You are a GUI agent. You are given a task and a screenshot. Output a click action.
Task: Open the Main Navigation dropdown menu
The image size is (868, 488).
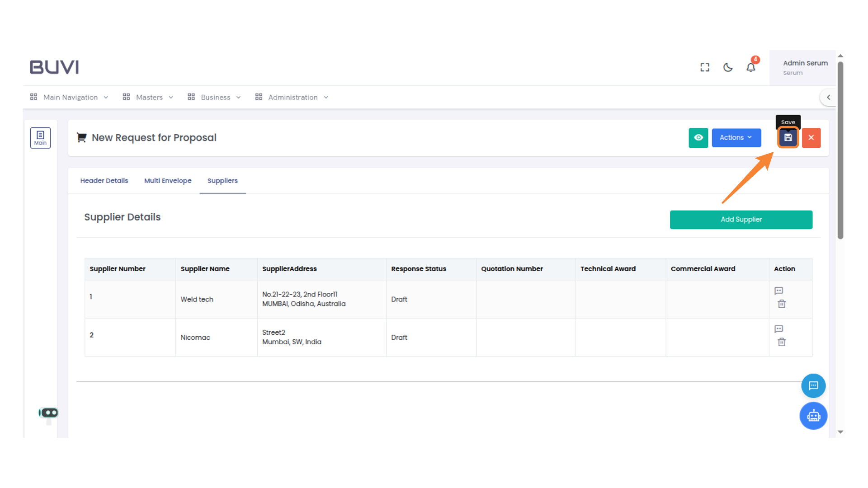(70, 97)
